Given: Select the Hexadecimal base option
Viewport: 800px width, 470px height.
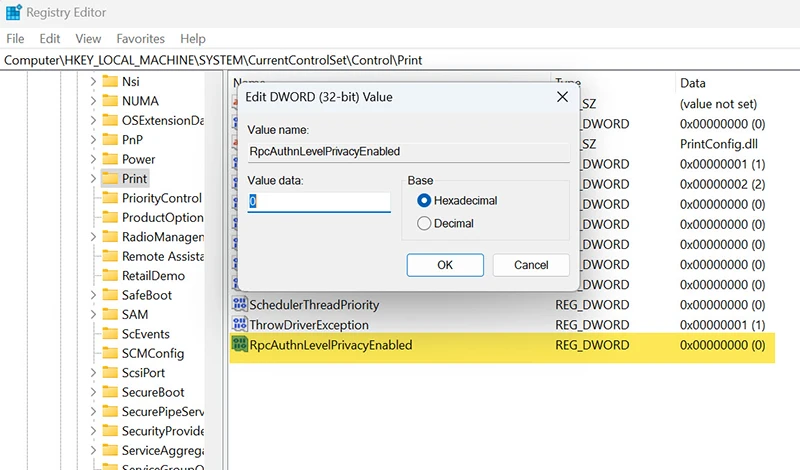Looking at the screenshot, I should click(424, 201).
